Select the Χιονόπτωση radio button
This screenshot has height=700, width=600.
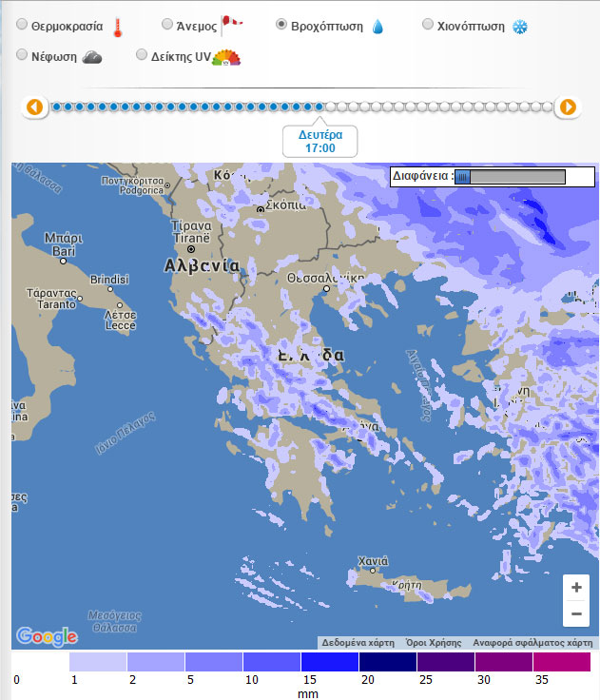click(428, 25)
